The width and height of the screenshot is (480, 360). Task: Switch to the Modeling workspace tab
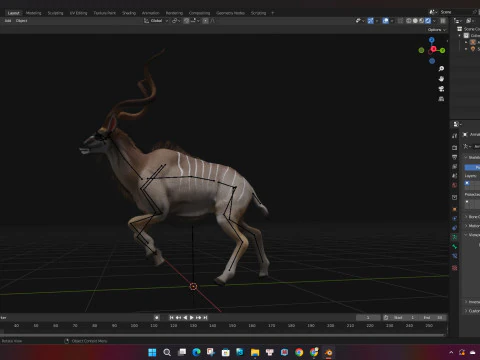34,13
